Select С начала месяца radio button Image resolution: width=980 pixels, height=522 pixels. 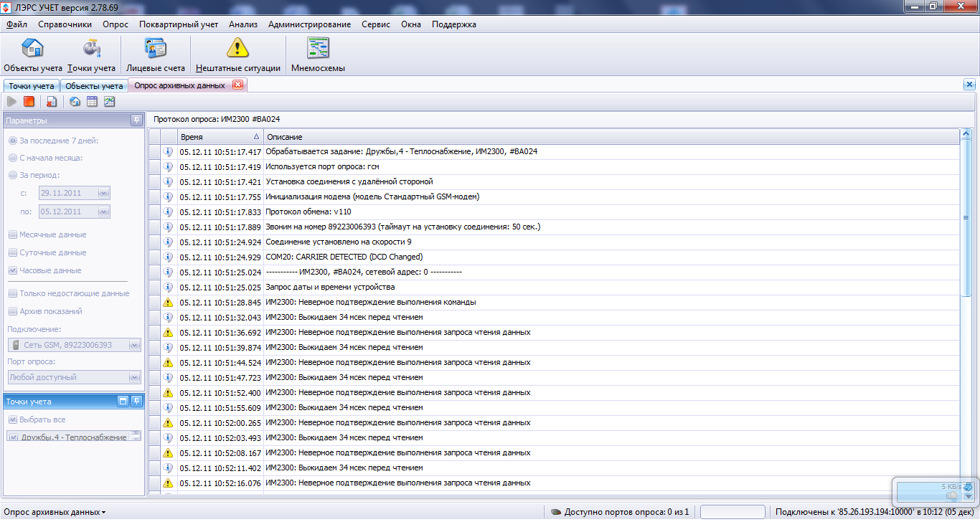(13, 158)
